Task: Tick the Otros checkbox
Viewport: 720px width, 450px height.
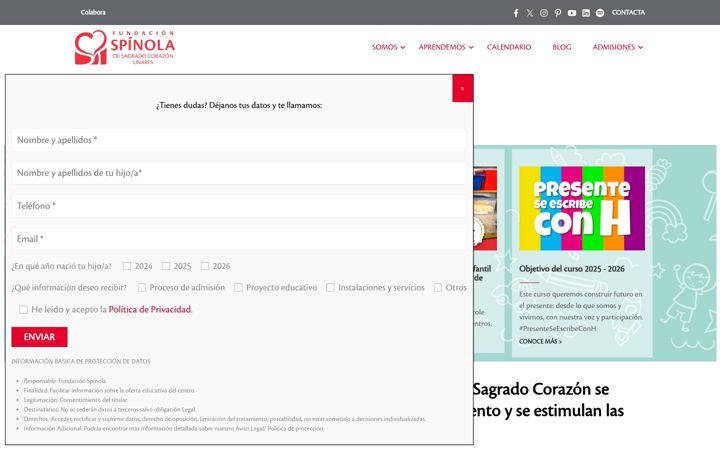Action: point(438,287)
